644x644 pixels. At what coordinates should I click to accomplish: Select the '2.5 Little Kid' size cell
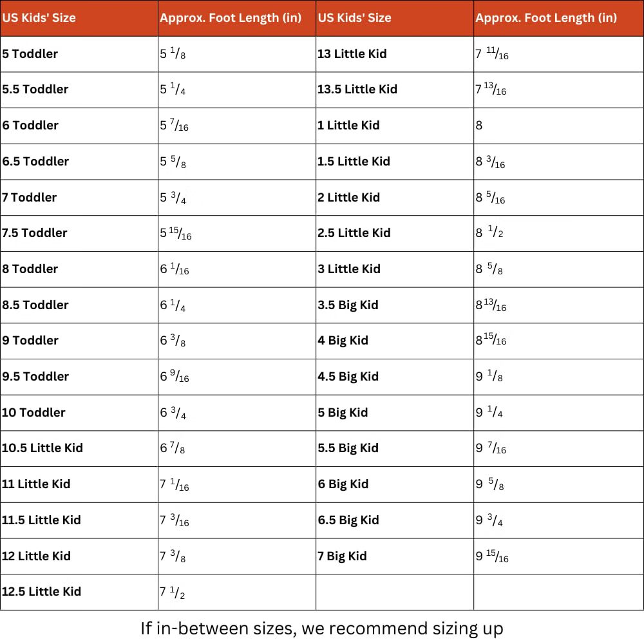coord(354,232)
